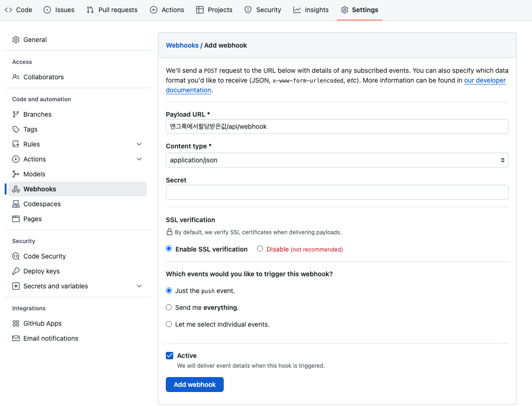
Task: Select Enable SSL verification radio button
Action: click(x=169, y=249)
